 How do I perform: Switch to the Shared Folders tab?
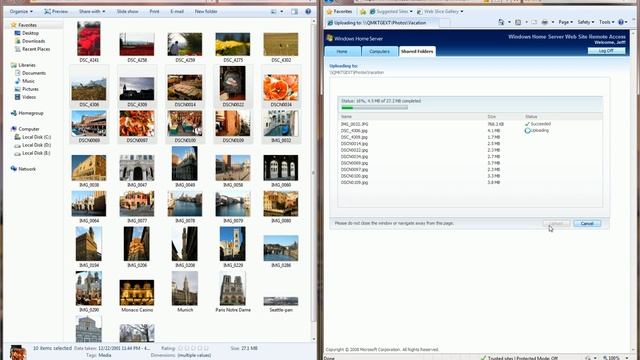point(417,51)
